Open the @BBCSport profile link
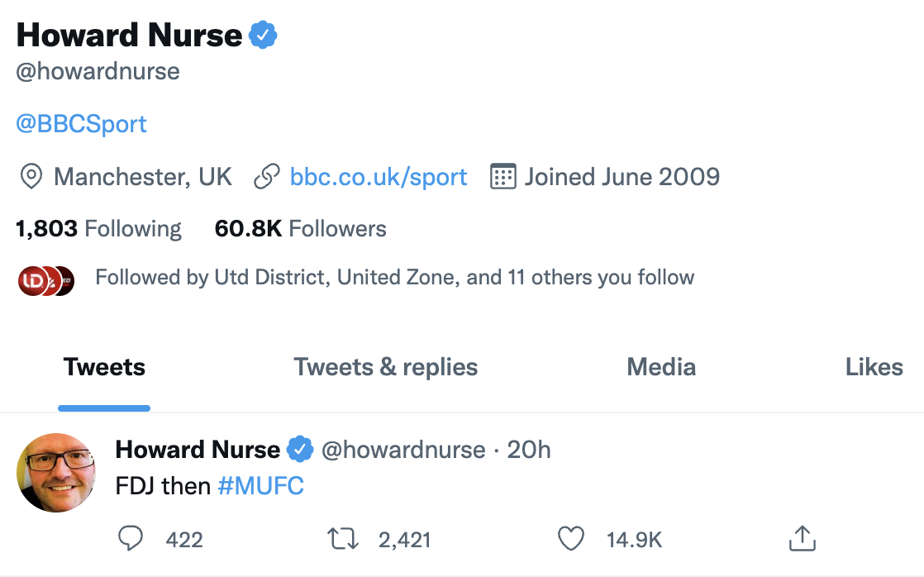 tap(81, 123)
